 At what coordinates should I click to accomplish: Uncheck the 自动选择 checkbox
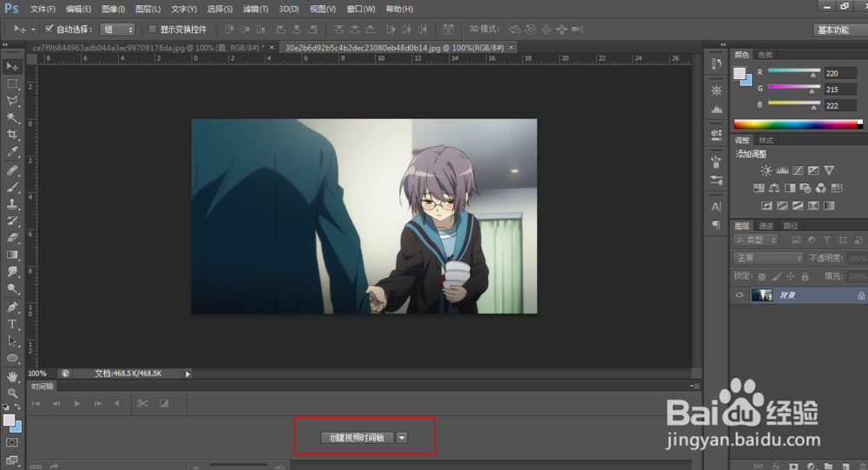coord(49,29)
